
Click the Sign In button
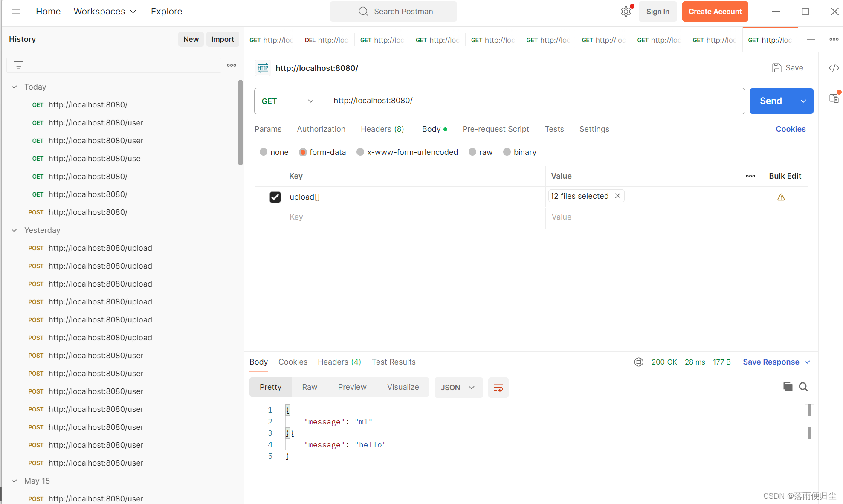tap(658, 12)
